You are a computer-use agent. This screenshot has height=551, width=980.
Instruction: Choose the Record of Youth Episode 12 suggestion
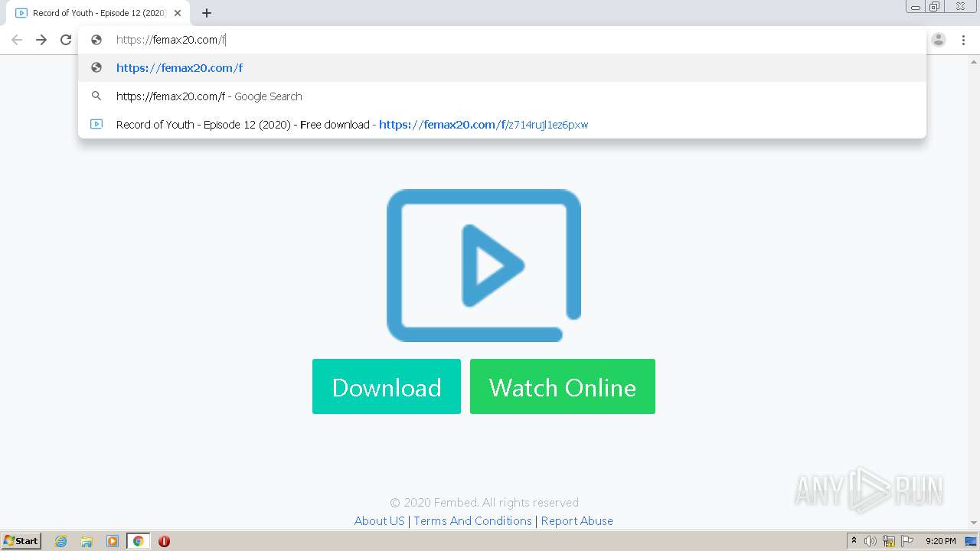coord(502,124)
